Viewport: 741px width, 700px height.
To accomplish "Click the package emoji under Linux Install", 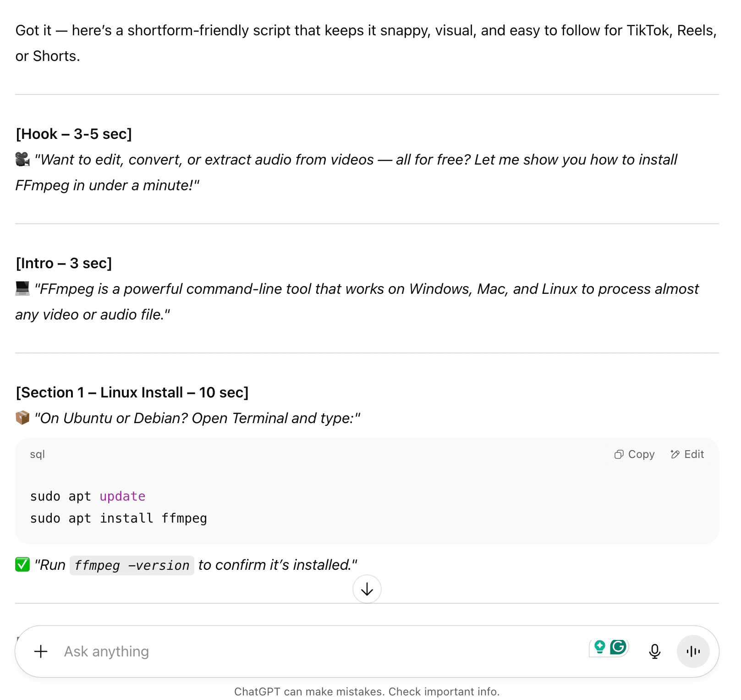I will [22, 418].
